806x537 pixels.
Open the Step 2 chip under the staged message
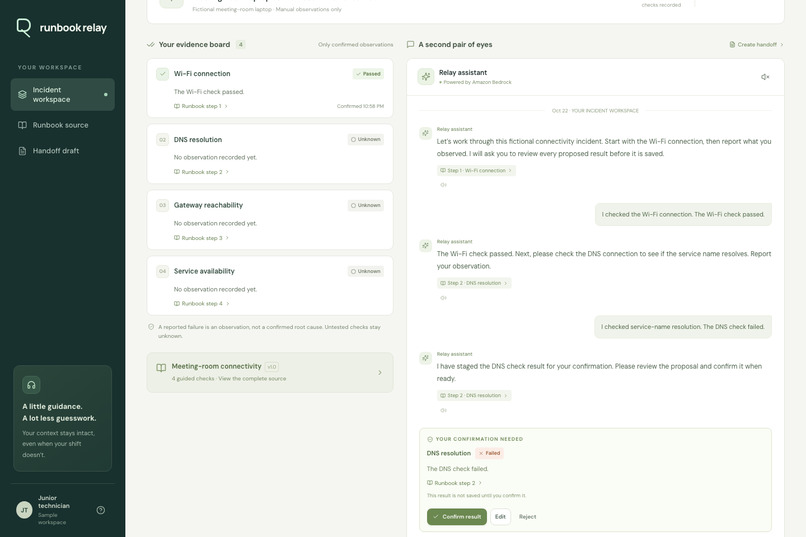(x=474, y=396)
